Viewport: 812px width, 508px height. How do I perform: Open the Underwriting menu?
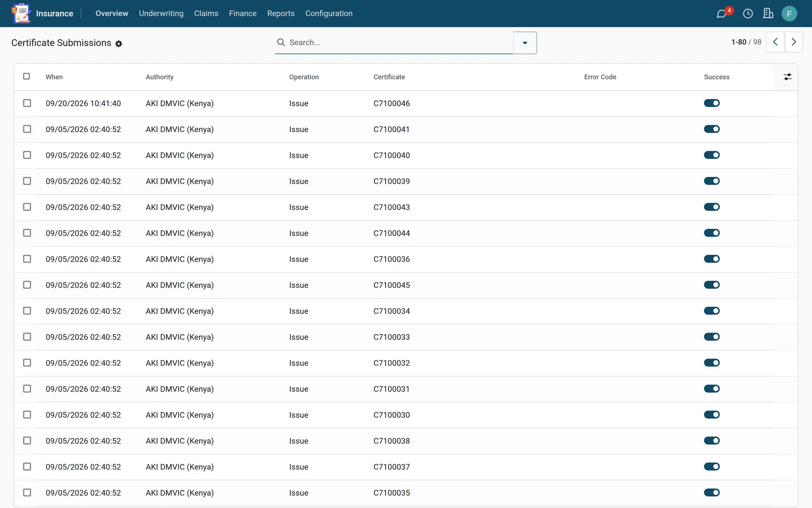(161, 14)
